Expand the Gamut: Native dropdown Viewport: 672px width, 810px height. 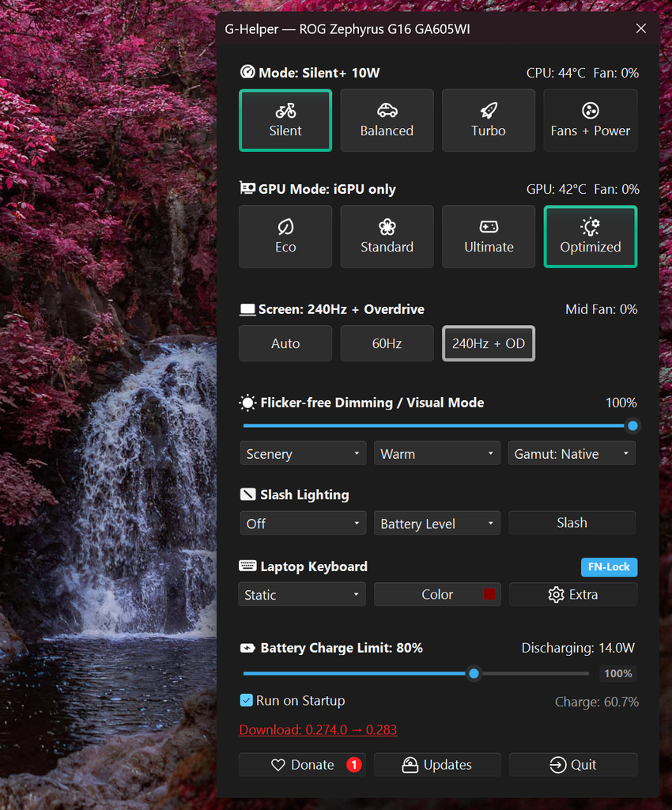[572, 453]
